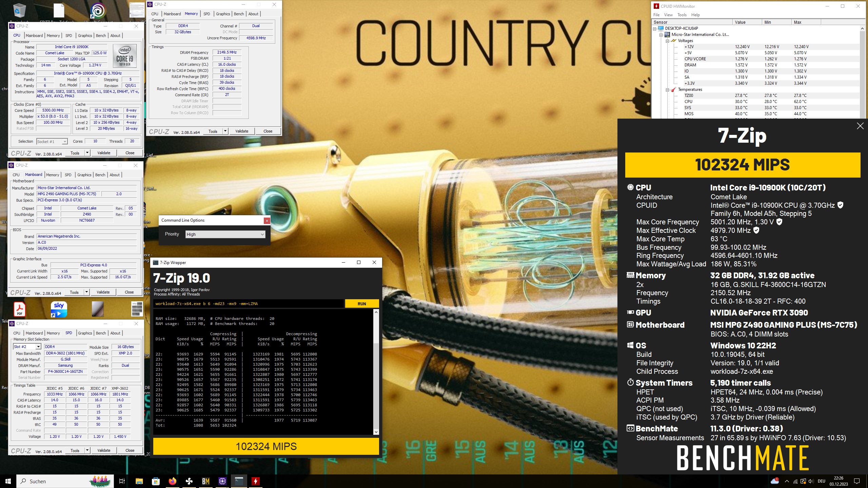868x488 pixels.
Task: Show hidden tray icons chevron
Action: point(787,481)
